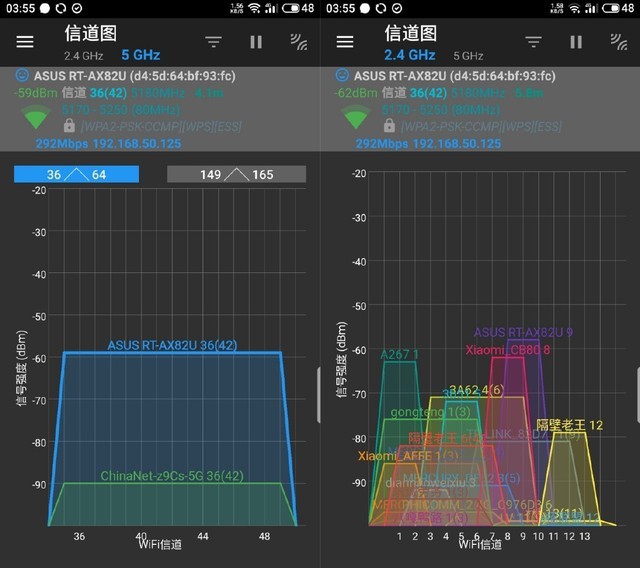This screenshot has height=568, width=640.
Task: Open hamburger menu in left screen
Action: [25, 42]
